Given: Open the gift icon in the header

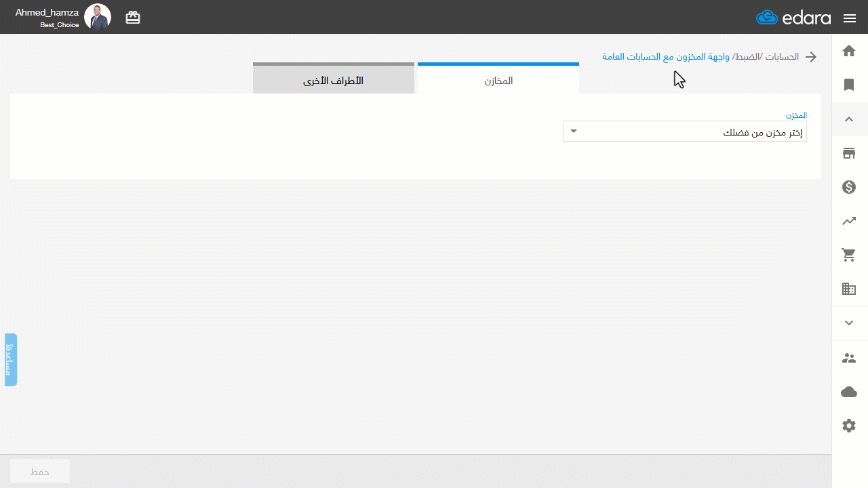Looking at the screenshot, I should 133,18.
